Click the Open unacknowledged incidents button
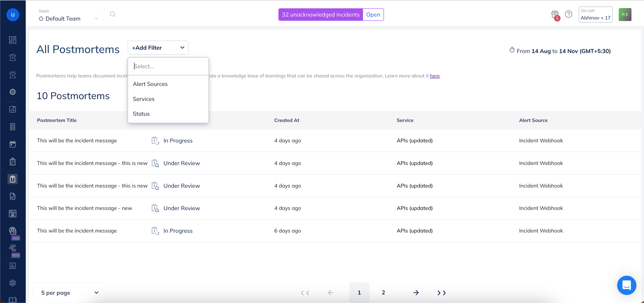The width and height of the screenshot is (644, 303). click(373, 15)
